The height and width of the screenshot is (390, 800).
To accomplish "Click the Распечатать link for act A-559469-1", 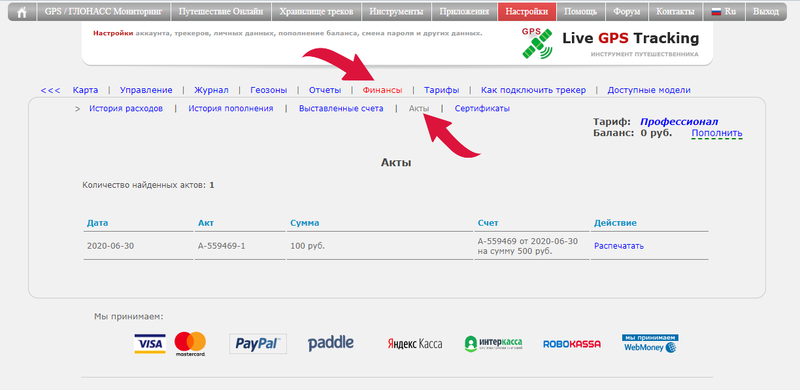I will click(x=619, y=246).
